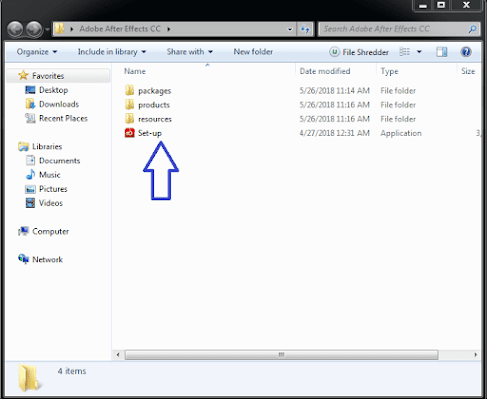Image resolution: width=487 pixels, height=399 pixels.
Task: Open Documents under Libraries
Action: (60, 161)
